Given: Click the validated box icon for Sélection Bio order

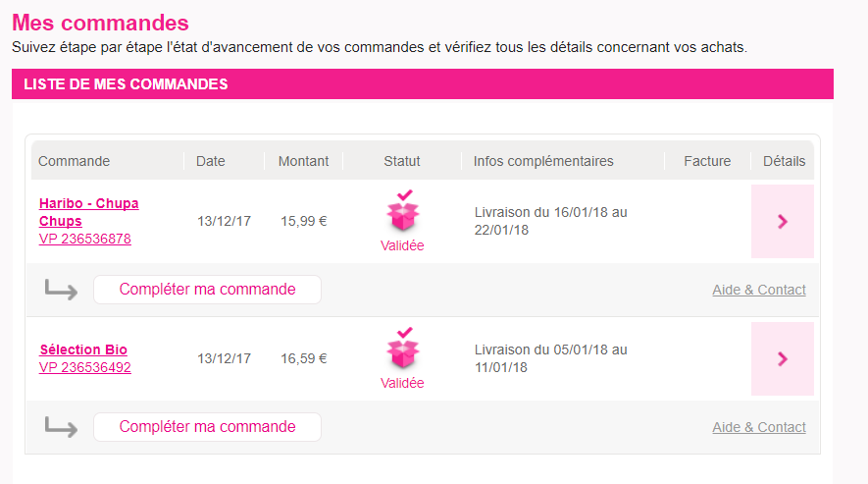Looking at the screenshot, I should [x=402, y=350].
